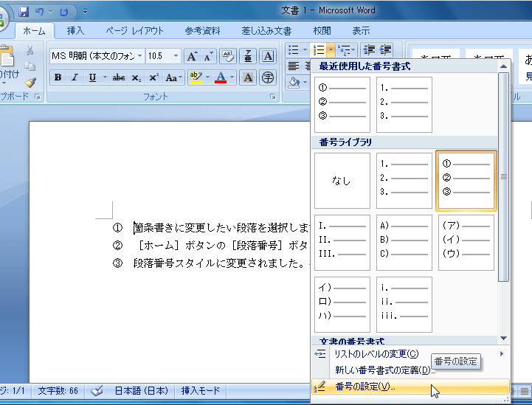
Task: Switch to the 挿入 tab
Action: click(x=75, y=31)
